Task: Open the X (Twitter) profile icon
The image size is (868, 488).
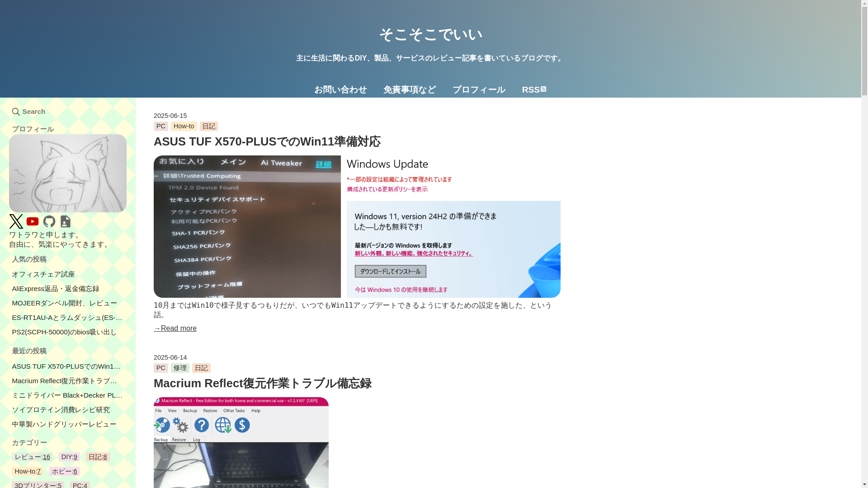Action: (x=16, y=221)
